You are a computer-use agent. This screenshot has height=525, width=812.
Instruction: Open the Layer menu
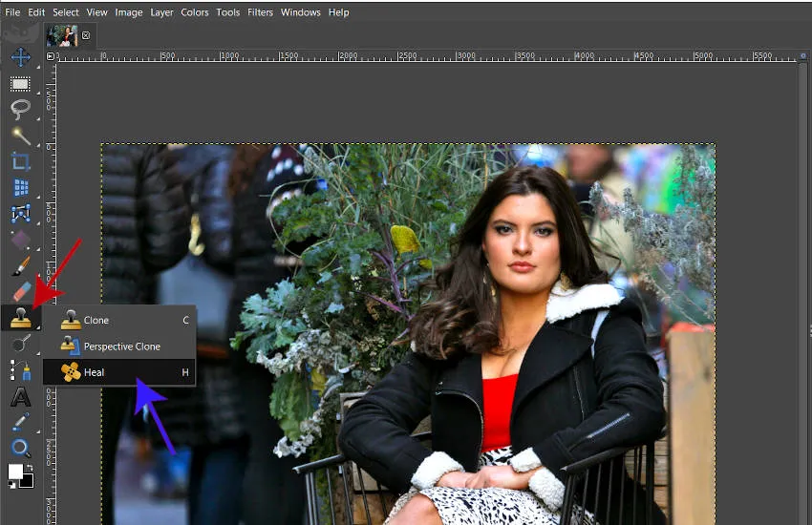(161, 12)
